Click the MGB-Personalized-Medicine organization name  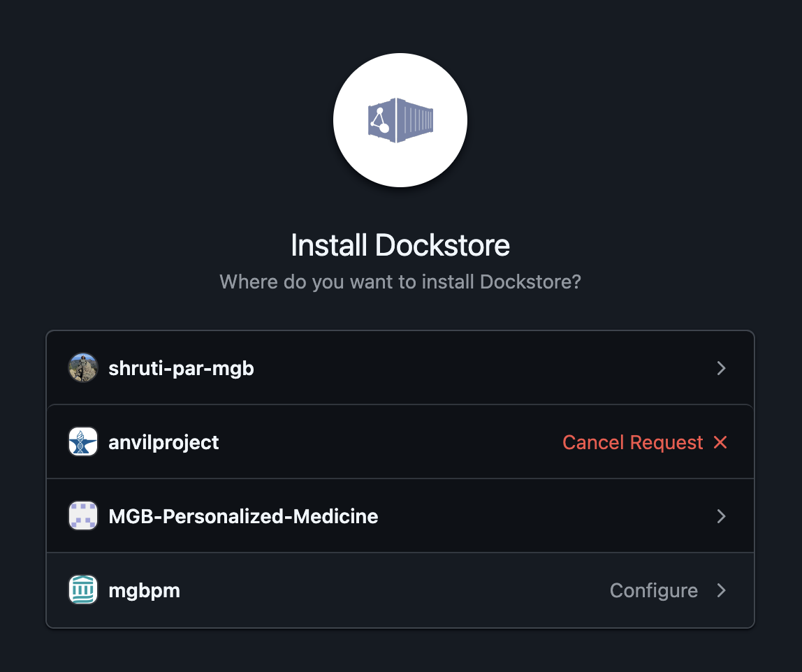[x=243, y=516]
